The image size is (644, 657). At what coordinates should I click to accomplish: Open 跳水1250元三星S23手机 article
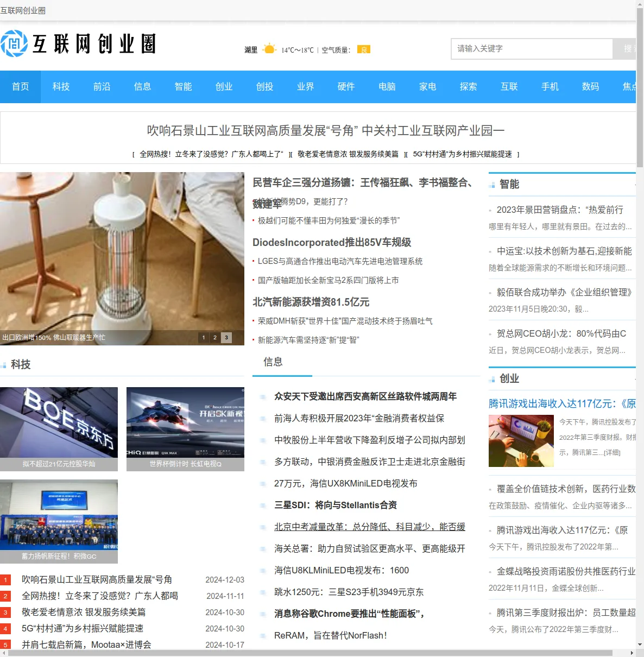(349, 592)
